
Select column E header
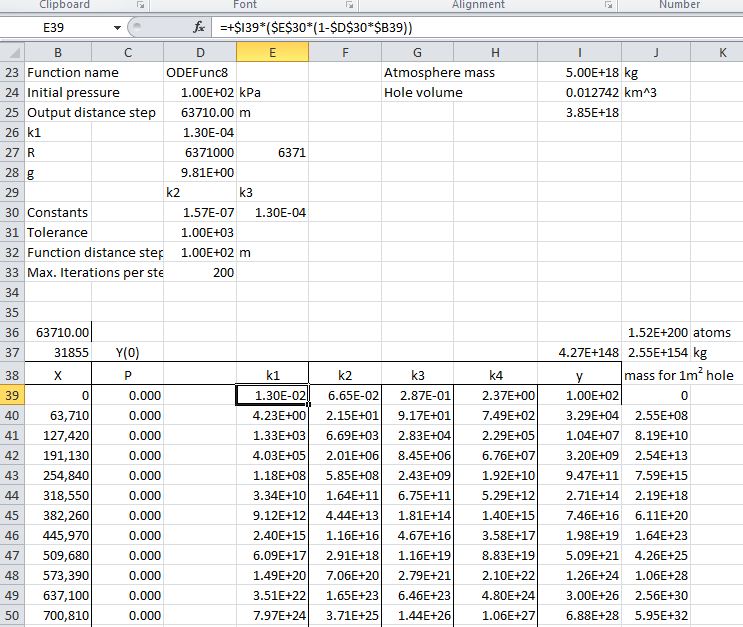(x=272, y=52)
